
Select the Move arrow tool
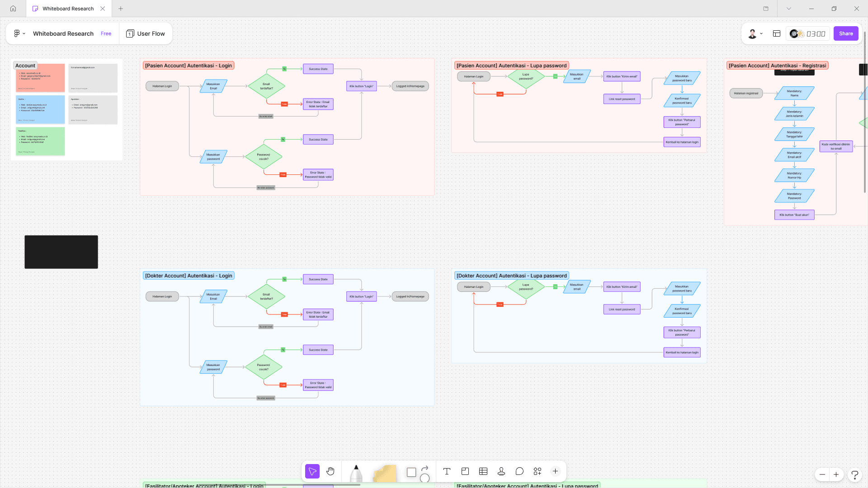312,472
